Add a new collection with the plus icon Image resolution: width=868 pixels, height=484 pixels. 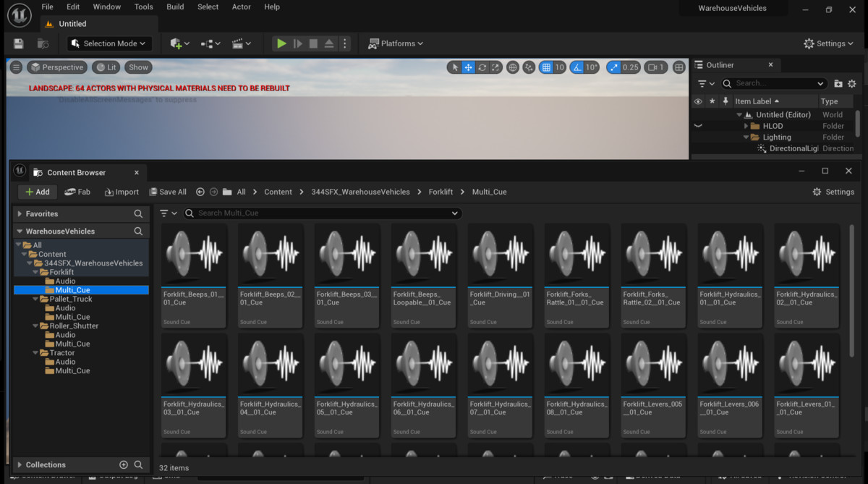point(123,464)
